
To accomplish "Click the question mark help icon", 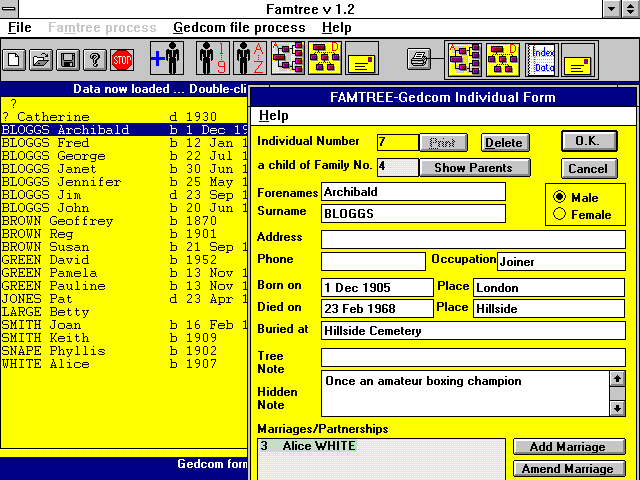I will click(x=94, y=60).
